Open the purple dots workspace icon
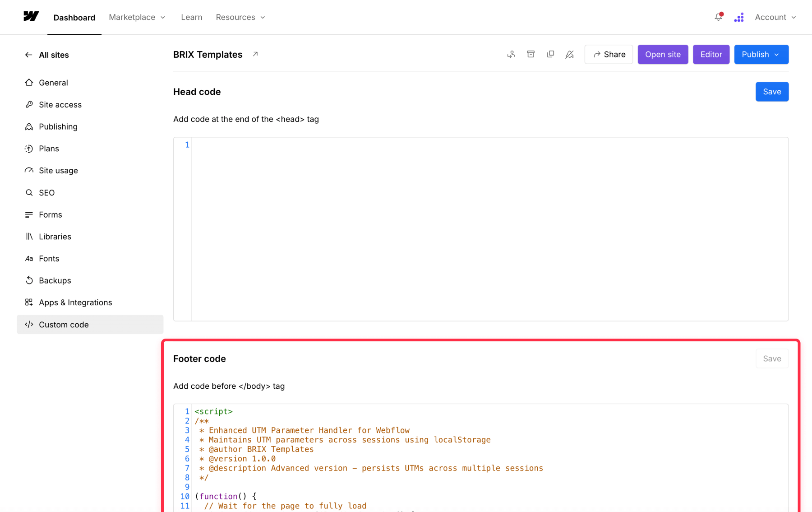This screenshot has height=512, width=812. click(739, 17)
